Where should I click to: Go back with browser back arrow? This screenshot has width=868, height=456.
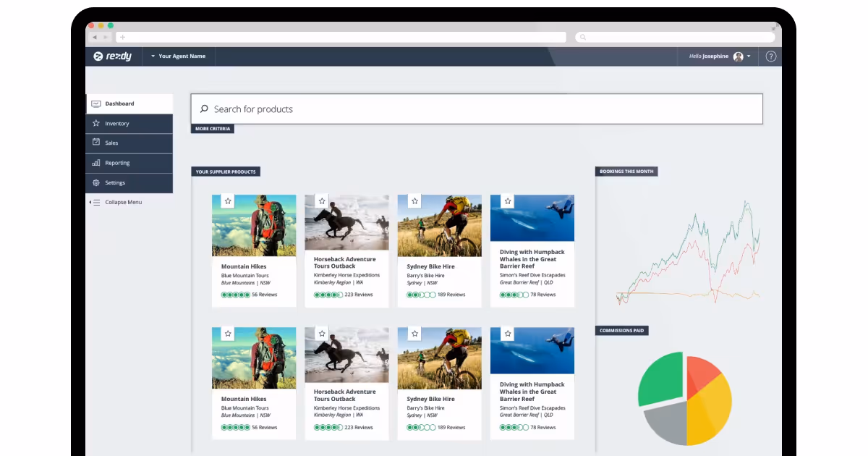pos(95,37)
